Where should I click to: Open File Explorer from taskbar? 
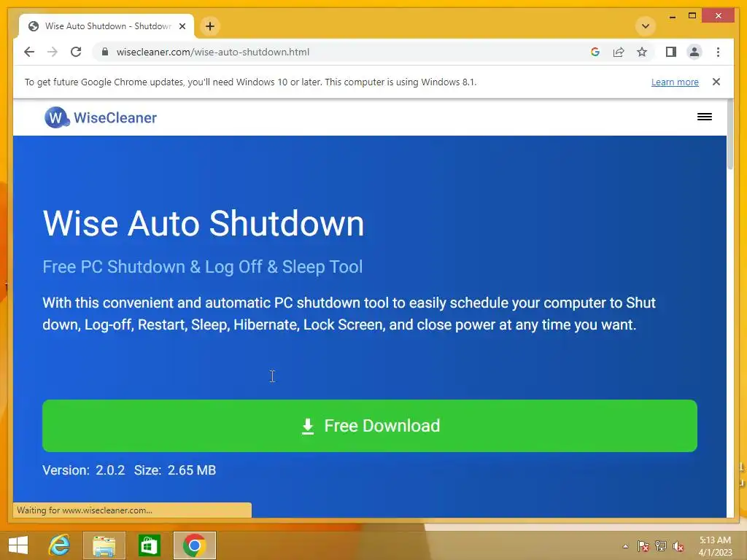(104, 545)
